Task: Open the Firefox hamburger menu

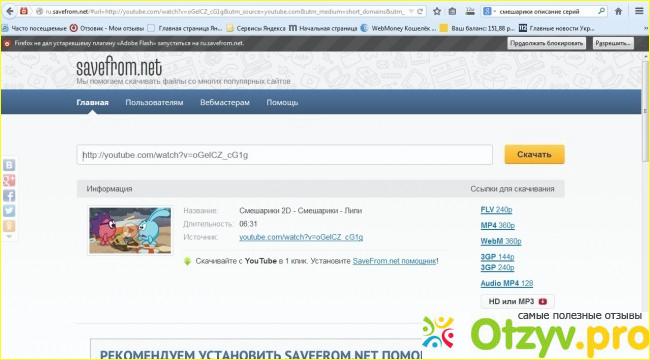Action: click(639, 12)
